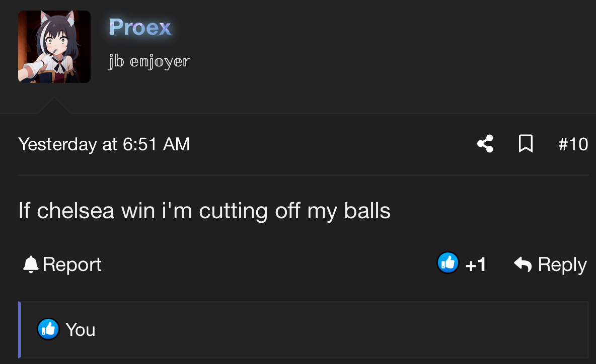Click the +1 reaction score
This screenshot has width=596, height=364.
[x=476, y=264]
